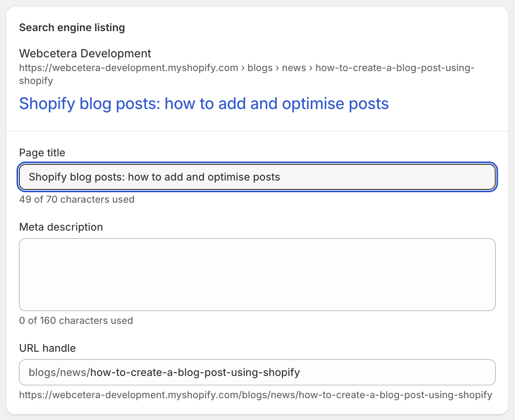Click the 'Webcetera Development' store name
Viewport: 515px width, 420px height.
[85, 53]
